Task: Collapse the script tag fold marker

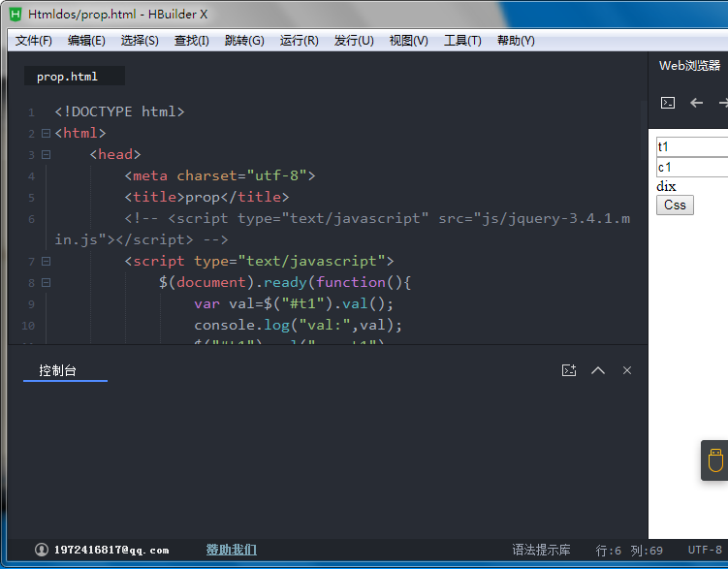Action: point(46,262)
